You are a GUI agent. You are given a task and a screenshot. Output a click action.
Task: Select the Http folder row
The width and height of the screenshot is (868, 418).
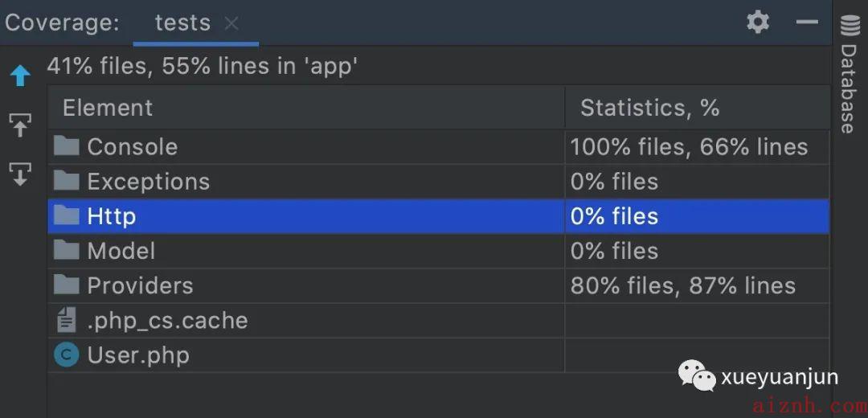tap(439, 216)
